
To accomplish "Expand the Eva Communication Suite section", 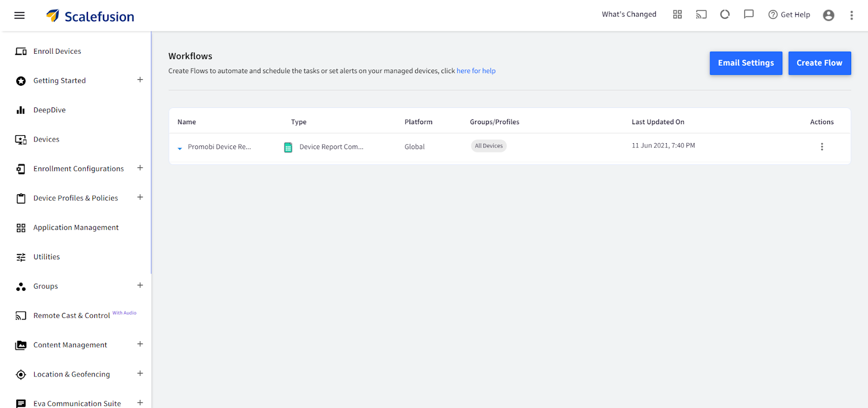I will pos(140,403).
